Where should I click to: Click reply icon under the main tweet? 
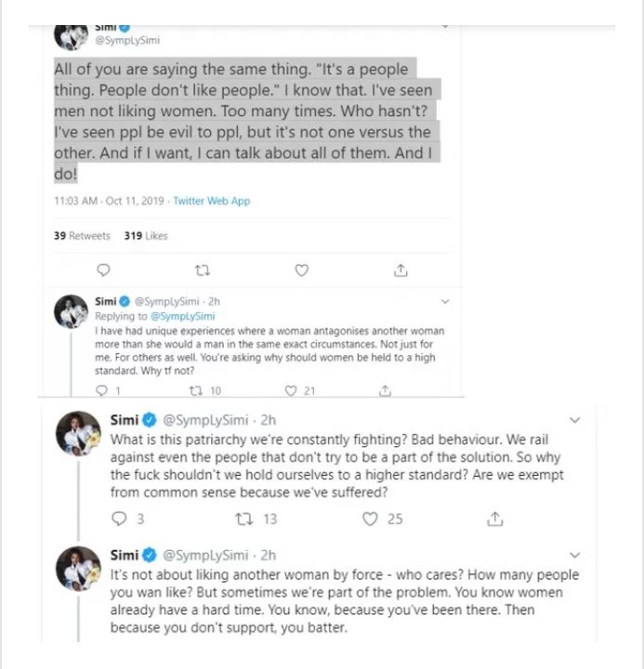(x=104, y=270)
